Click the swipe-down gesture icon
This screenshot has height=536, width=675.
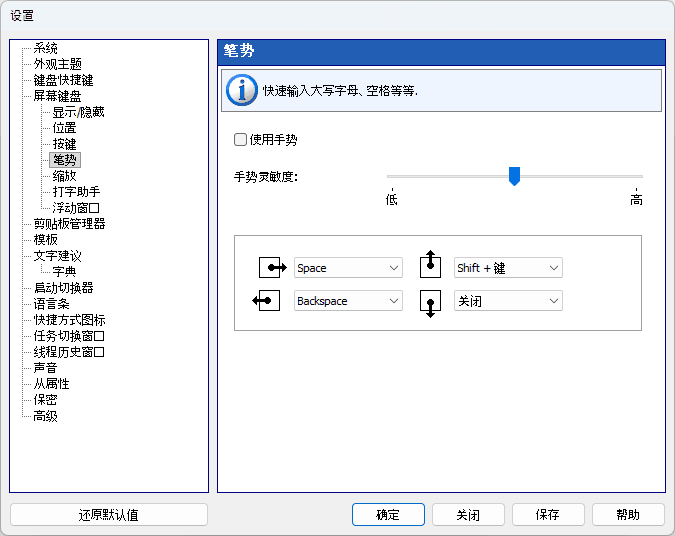pyautogui.click(x=430, y=304)
